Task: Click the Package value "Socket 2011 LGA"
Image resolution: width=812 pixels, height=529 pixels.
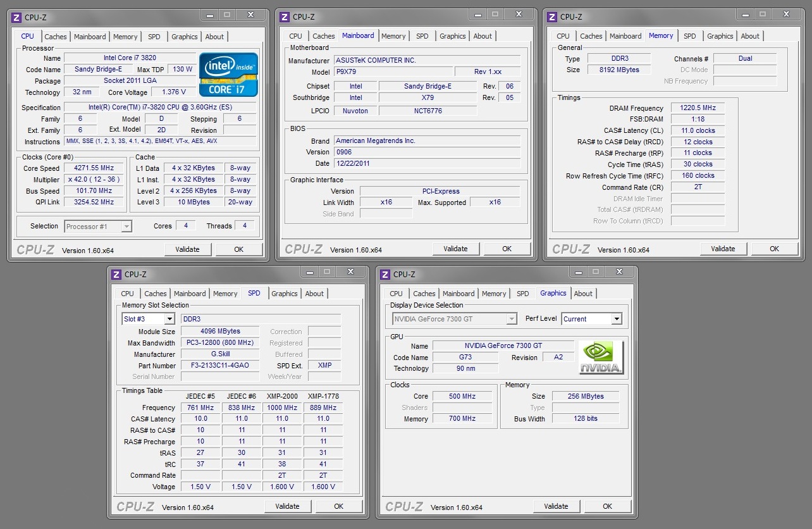Action: [x=130, y=81]
